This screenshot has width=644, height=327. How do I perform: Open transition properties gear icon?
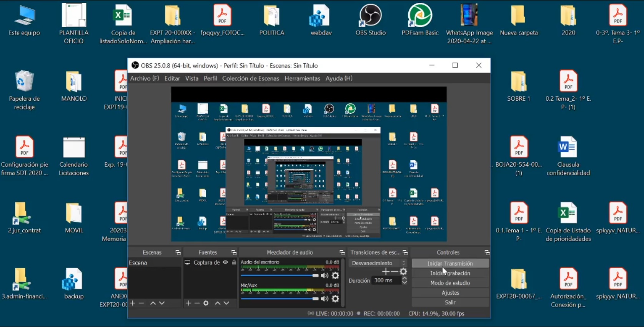pyautogui.click(x=403, y=272)
